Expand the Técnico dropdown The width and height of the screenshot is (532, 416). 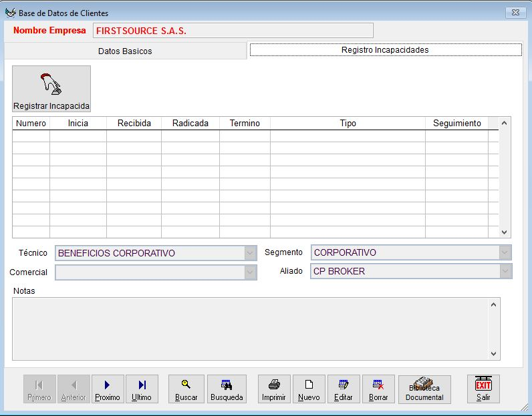pyautogui.click(x=251, y=253)
